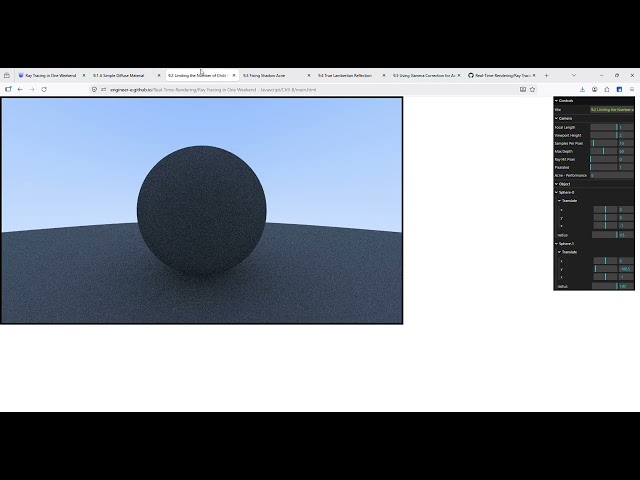Open the list all tabs dropdown

tap(574, 76)
